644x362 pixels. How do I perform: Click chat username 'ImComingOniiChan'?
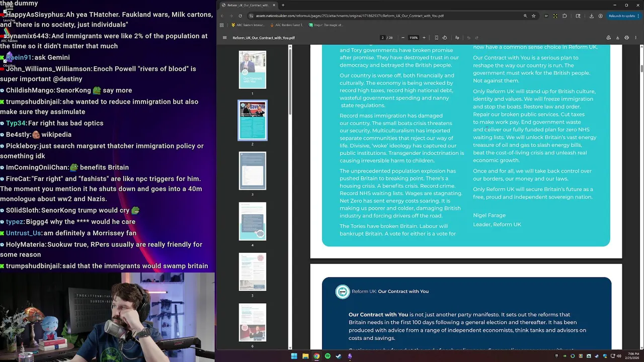[37, 167]
